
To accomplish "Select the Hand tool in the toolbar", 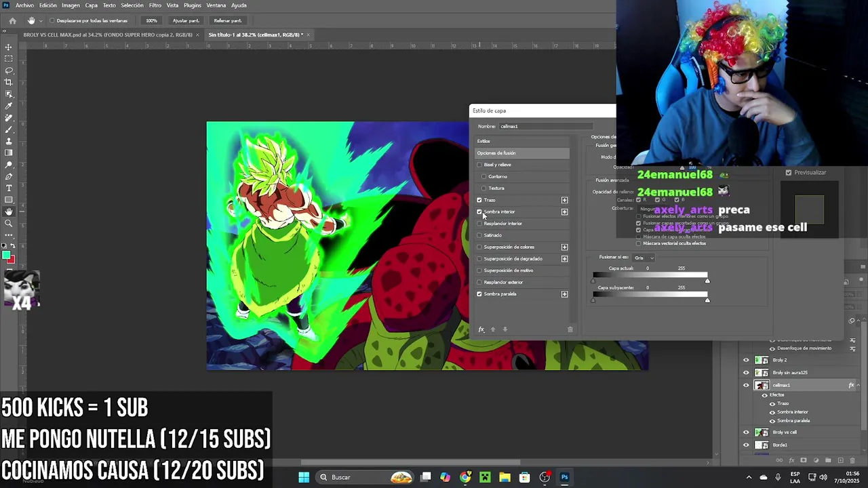I will [9, 211].
